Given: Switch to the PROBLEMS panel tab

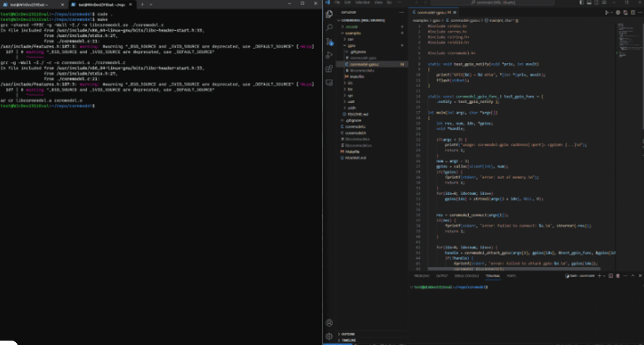Looking at the screenshot, I should [x=422, y=276].
